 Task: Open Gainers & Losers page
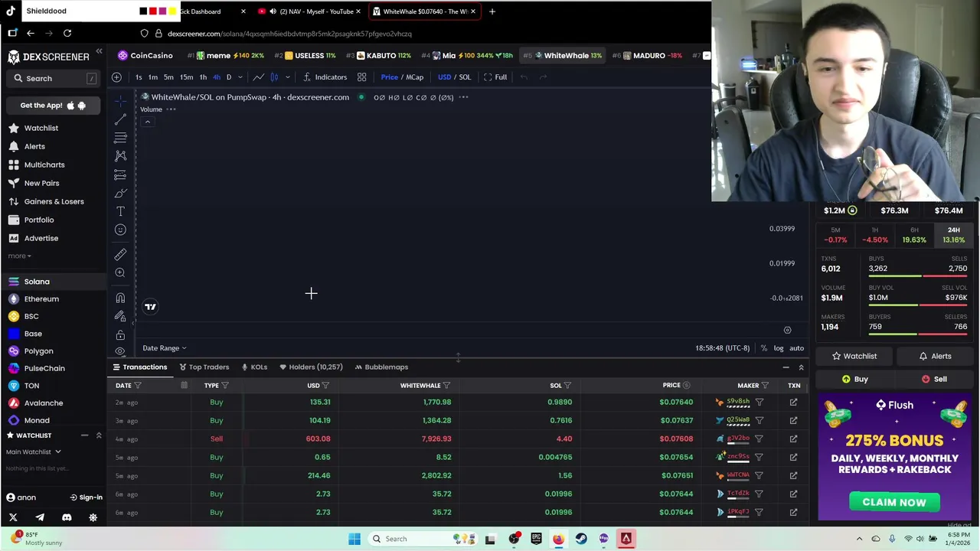pos(54,201)
